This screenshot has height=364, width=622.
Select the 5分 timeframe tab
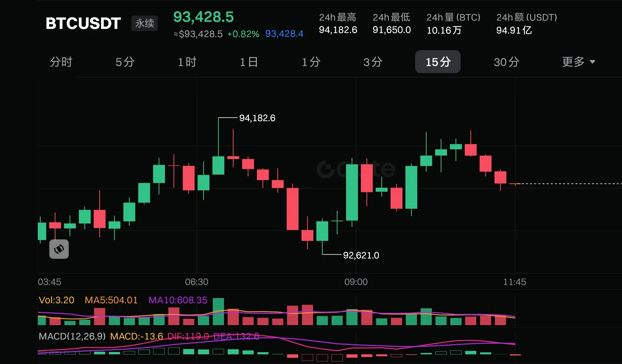(125, 62)
